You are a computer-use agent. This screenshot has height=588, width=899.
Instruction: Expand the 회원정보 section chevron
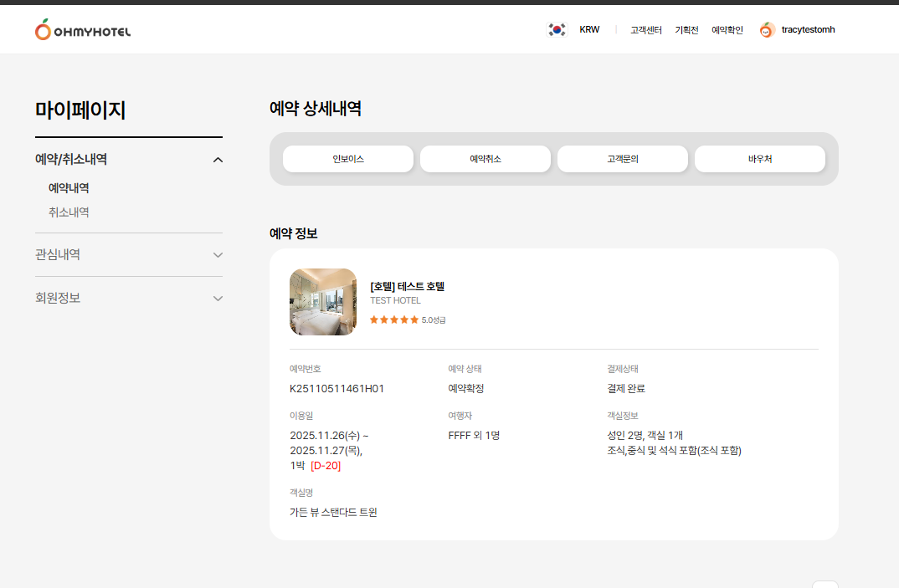(x=218, y=299)
